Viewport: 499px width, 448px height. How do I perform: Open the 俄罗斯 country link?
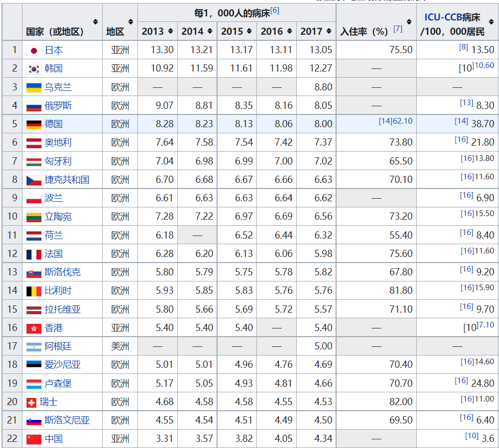58,105
